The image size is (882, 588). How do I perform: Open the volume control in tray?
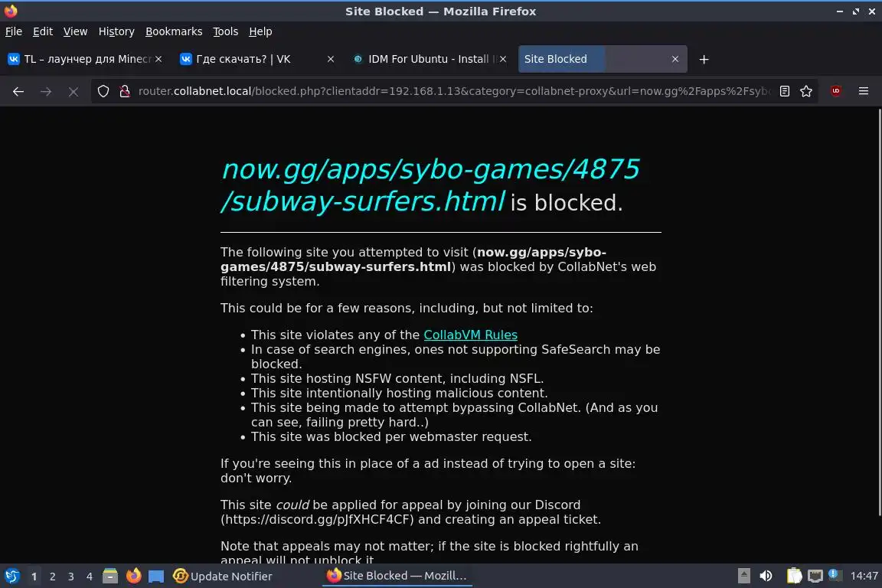pos(766,576)
